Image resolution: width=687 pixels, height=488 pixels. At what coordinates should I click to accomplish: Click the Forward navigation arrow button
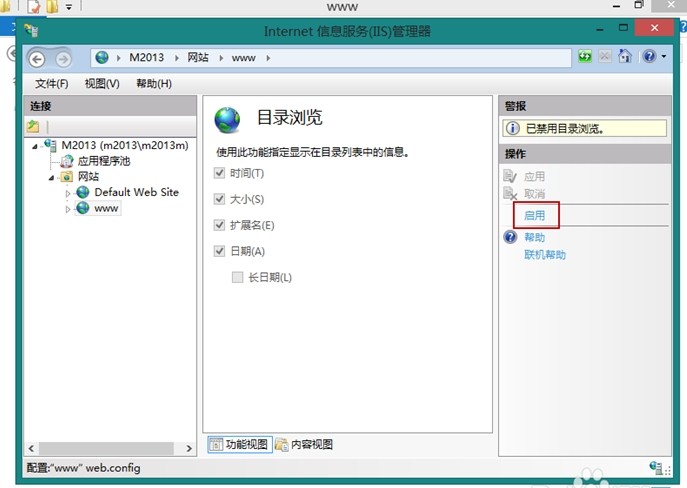tap(63, 59)
